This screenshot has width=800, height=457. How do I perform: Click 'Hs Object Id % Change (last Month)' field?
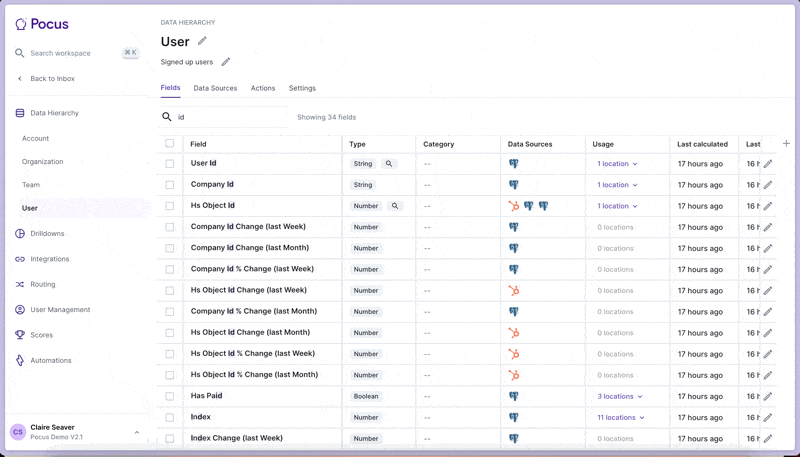coord(254,374)
